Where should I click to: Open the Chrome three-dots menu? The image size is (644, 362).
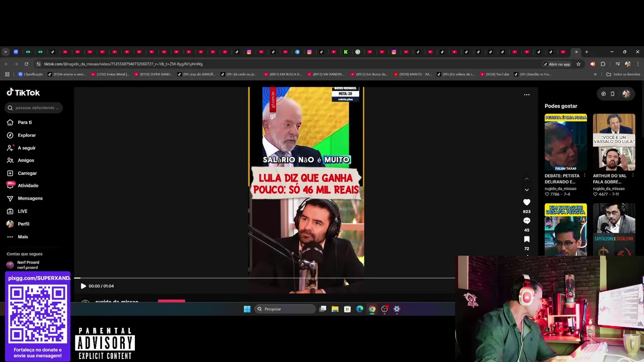pos(637,64)
